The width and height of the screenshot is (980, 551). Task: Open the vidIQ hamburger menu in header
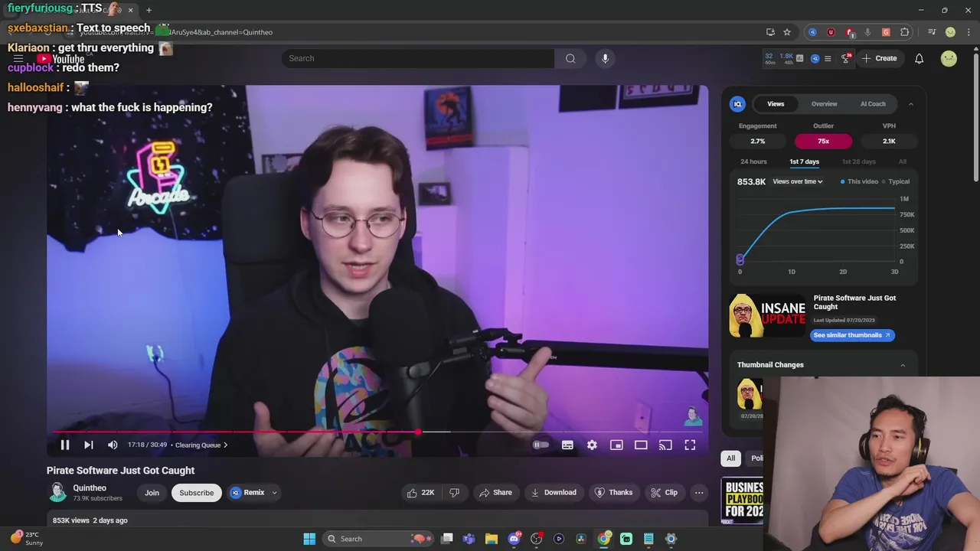[828, 58]
